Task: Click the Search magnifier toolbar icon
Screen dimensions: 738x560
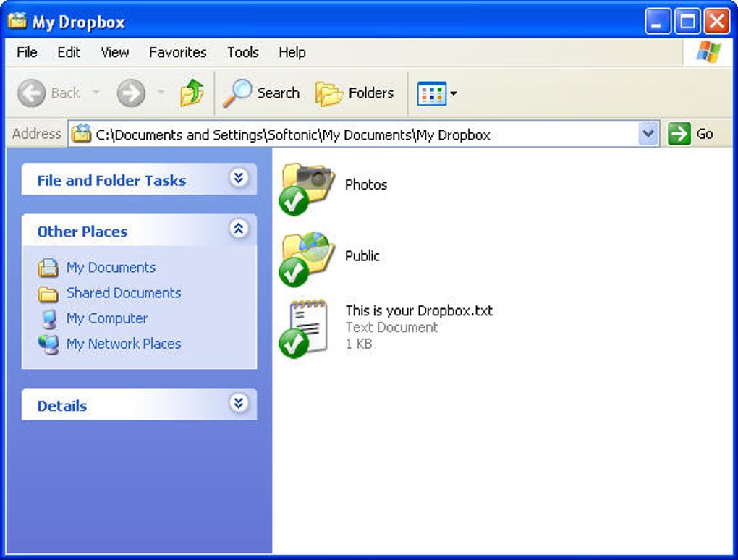Action: click(237, 93)
